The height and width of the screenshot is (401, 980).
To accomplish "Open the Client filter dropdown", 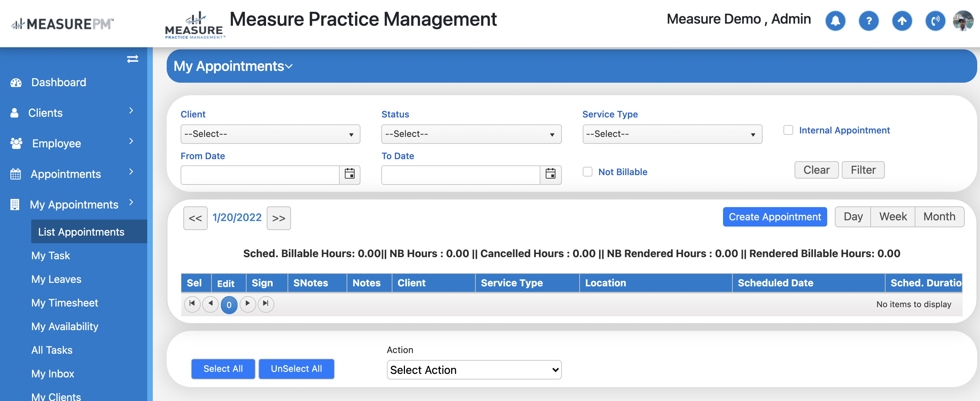I will [x=270, y=134].
